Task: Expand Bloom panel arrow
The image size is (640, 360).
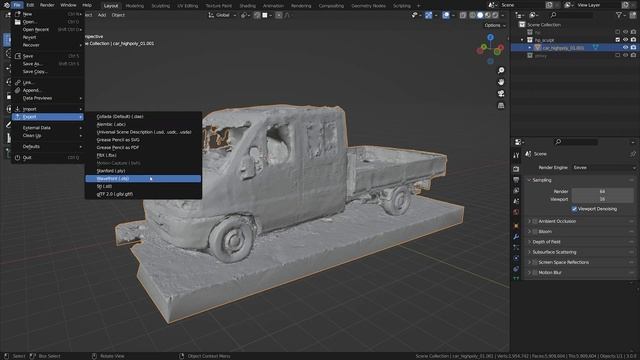Action: (529, 231)
